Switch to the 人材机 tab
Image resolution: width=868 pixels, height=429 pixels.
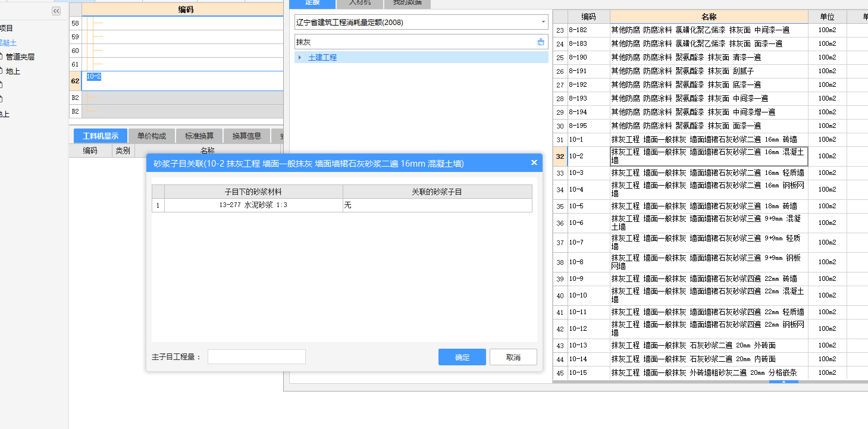pyautogui.click(x=359, y=3)
